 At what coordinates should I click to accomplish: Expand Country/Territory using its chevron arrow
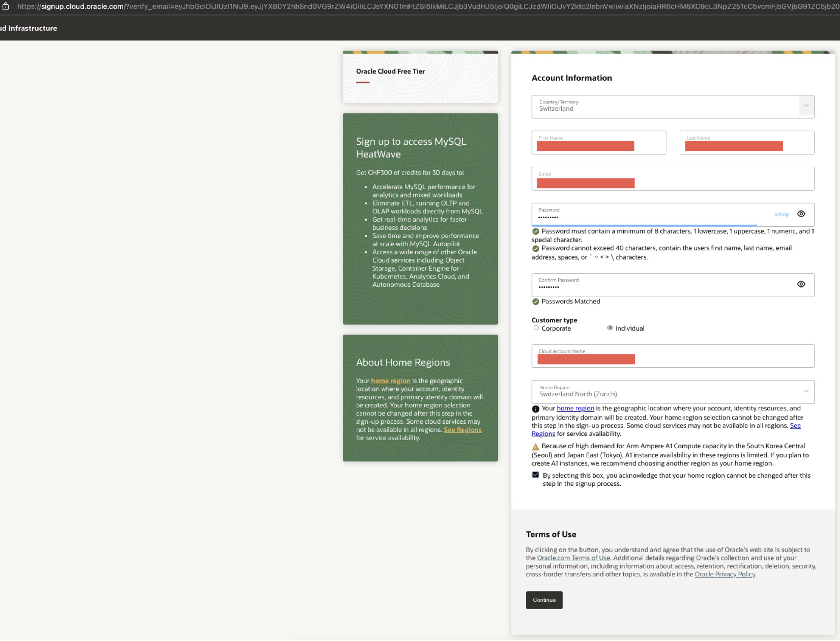(806, 106)
